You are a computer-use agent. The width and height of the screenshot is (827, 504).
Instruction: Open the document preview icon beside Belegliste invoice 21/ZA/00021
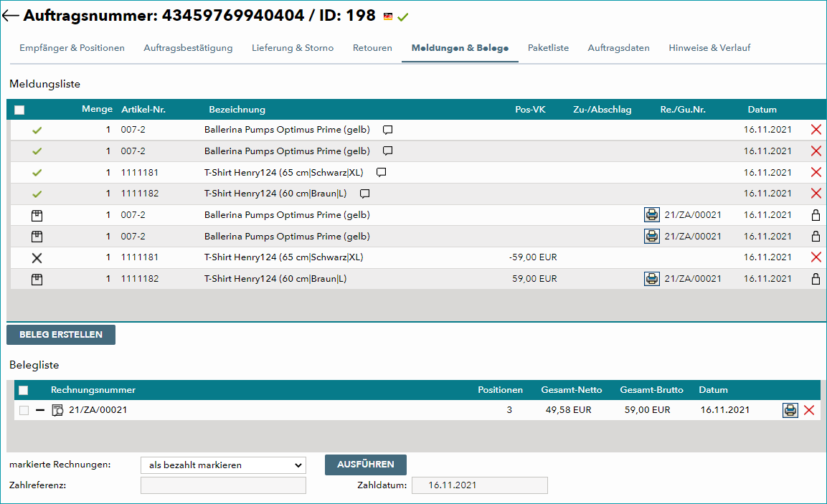pos(57,410)
